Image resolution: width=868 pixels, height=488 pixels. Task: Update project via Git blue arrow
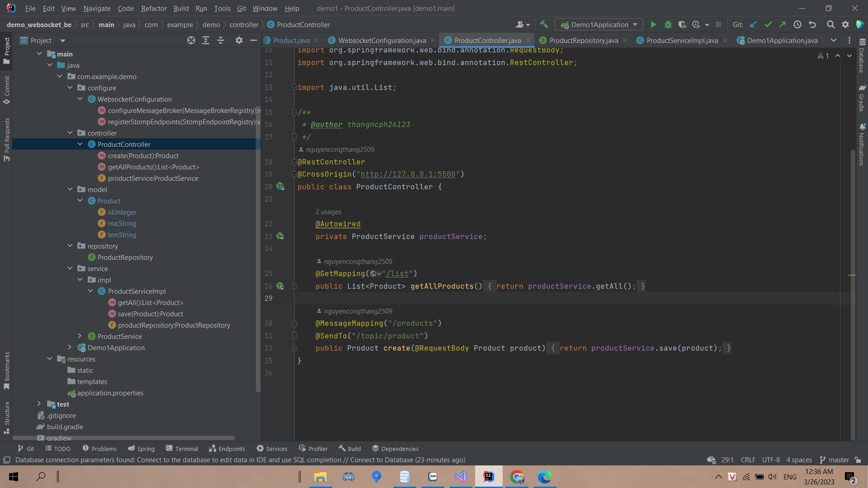753,25
